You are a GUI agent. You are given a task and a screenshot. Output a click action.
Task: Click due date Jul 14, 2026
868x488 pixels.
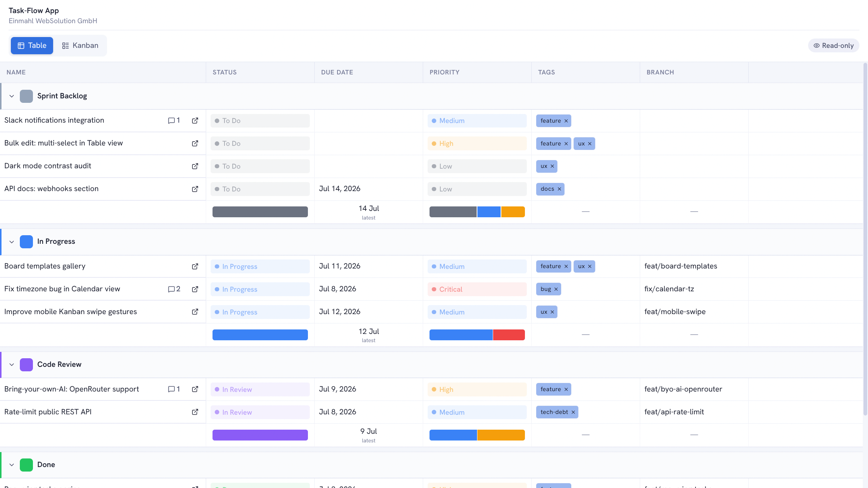pyautogui.click(x=340, y=189)
